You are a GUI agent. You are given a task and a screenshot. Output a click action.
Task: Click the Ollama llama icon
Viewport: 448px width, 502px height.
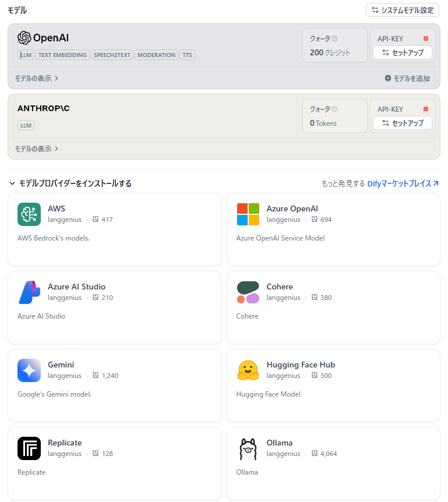[248, 448]
